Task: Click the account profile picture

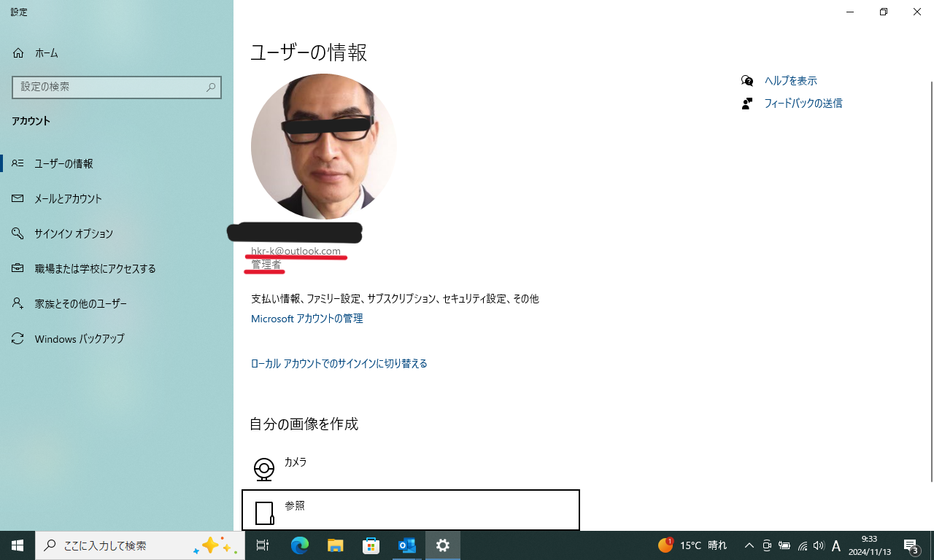Action: pos(324,146)
